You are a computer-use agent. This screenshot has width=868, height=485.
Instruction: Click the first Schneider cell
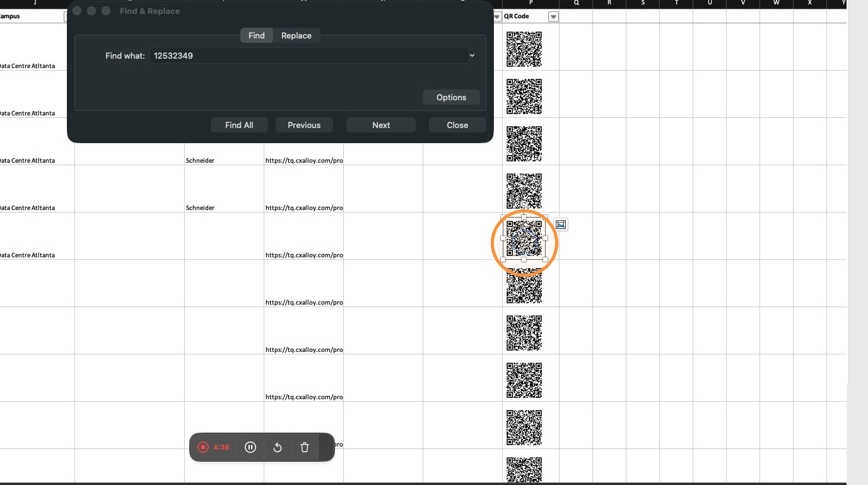(x=200, y=160)
